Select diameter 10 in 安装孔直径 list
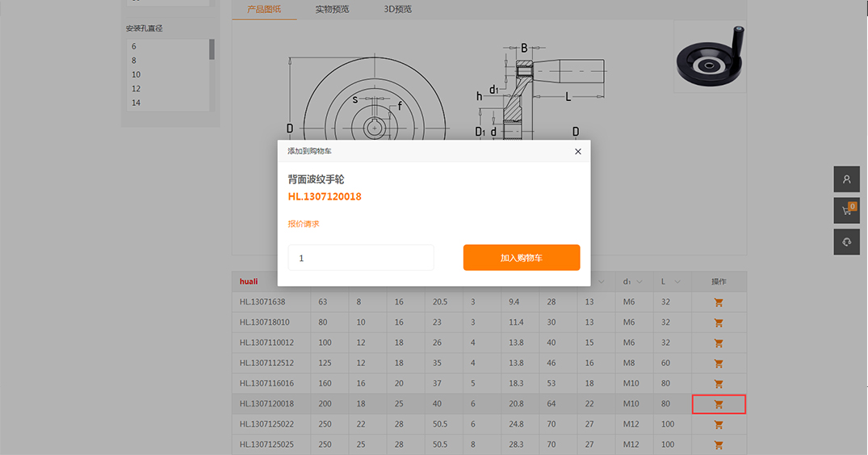 (x=136, y=74)
